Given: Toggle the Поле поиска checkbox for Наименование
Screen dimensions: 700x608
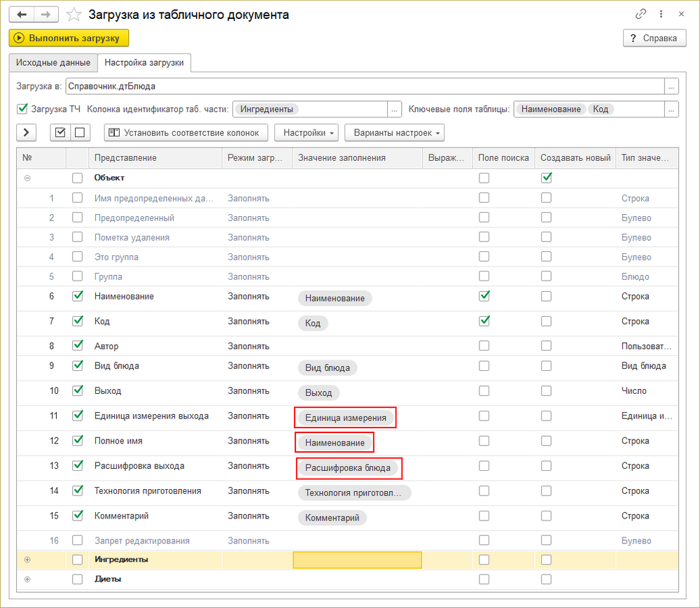Looking at the screenshot, I should click(484, 296).
